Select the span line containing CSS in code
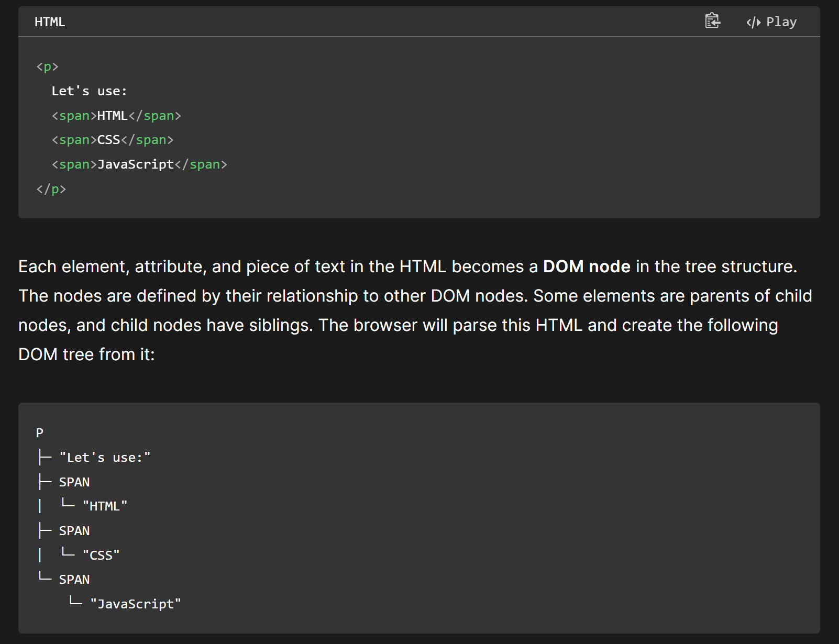This screenshot has width=839, height=644. tap(113, 140)
